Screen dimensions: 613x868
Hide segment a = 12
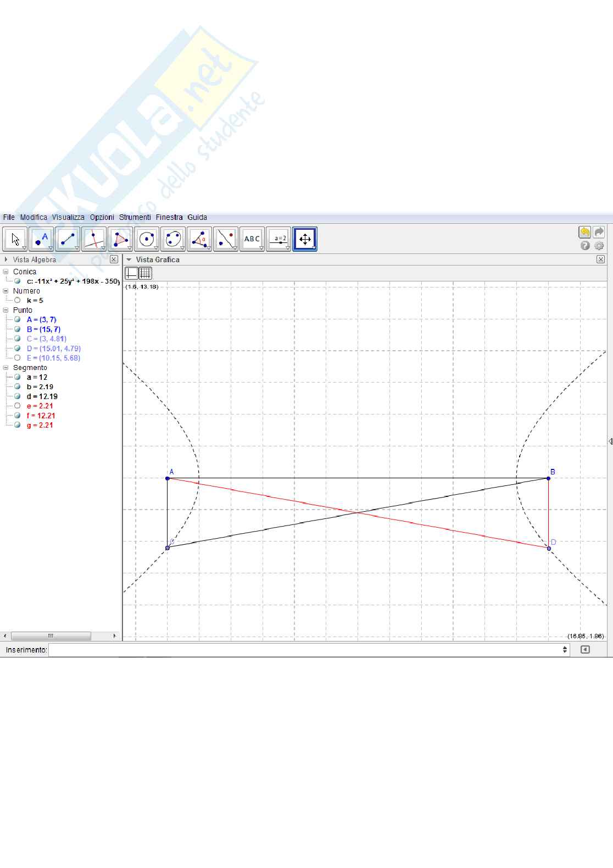[x=18, y=377]
